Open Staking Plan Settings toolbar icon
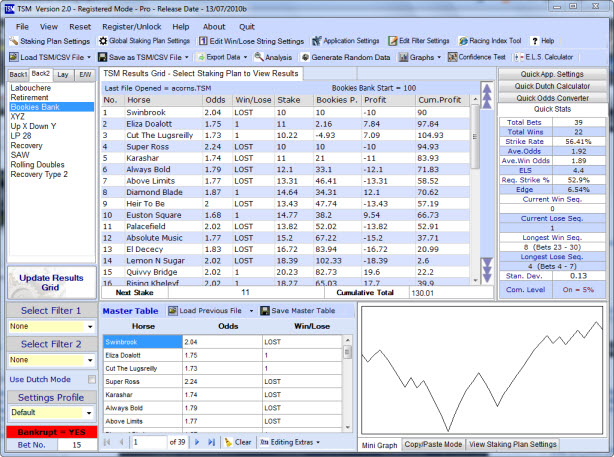 tap(13, 41)
